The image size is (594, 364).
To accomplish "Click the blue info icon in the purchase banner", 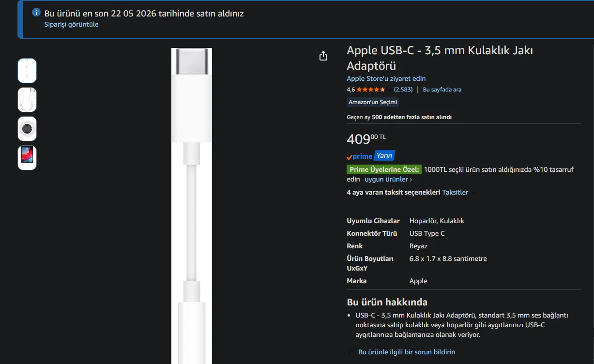I will click(36, 13).
